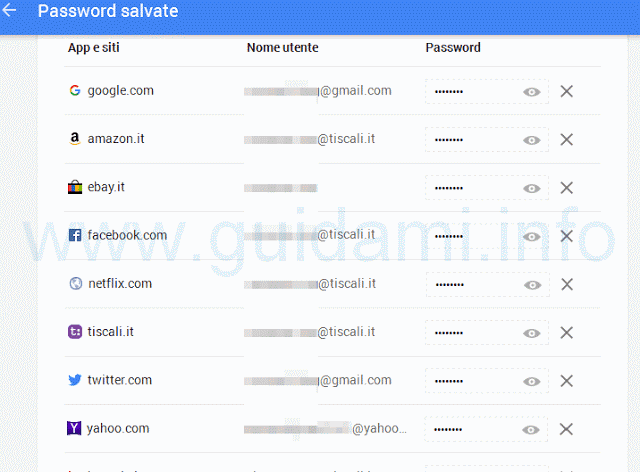Screen dimensions: 640x472
Task: Remove the ebay.it saved password
Action: [567, 188]
